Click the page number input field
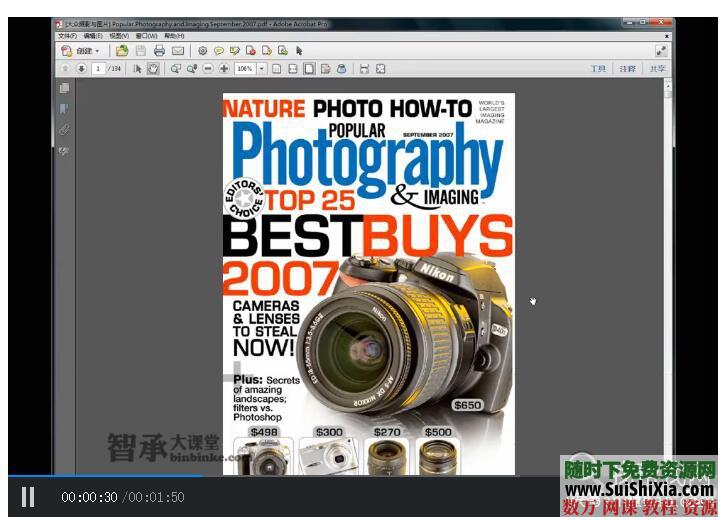Image resolution: width=720 pixels, height=520 pixels. (x=99, y=69)
